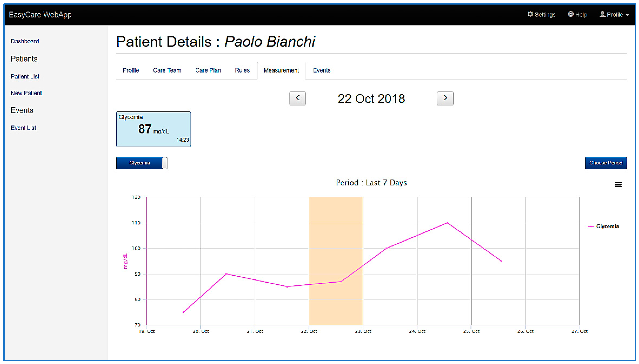Switch to the Care Plan tab

[x=208, y=70]
